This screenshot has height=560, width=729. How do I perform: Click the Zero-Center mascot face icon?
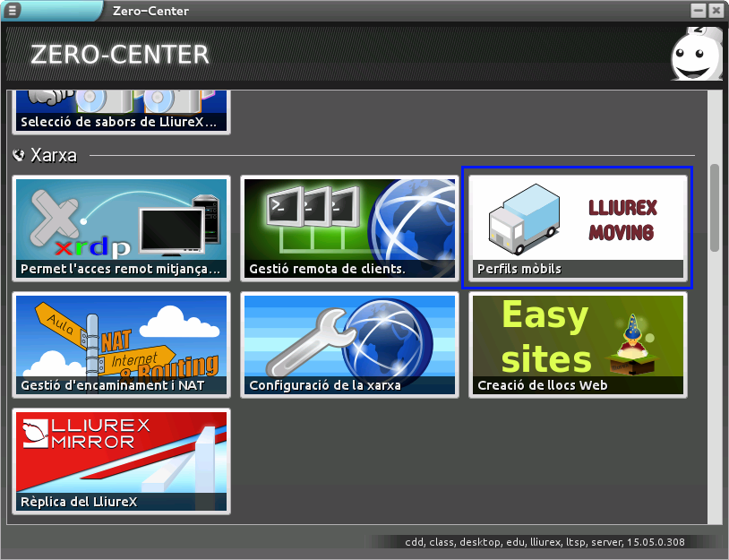(695, 56)
